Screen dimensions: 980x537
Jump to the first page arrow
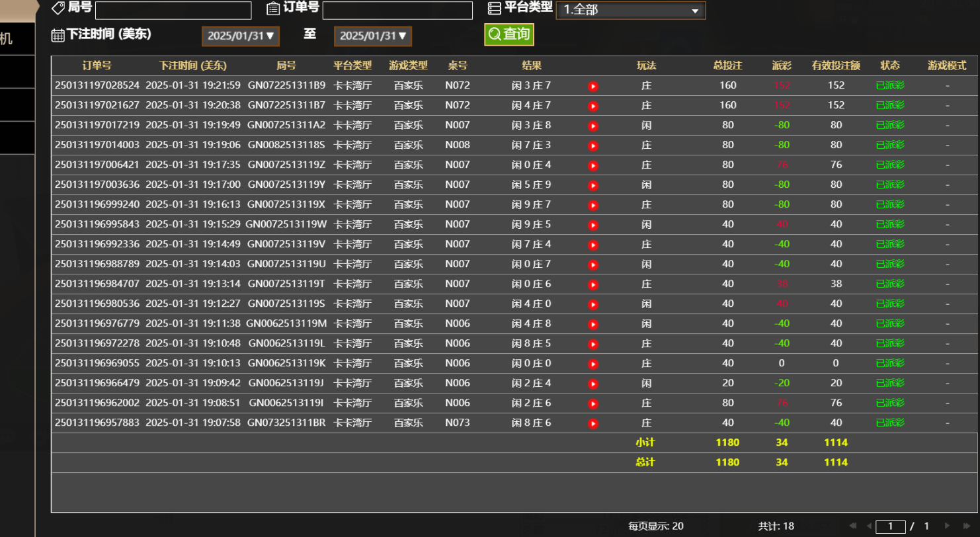[853, 526]
